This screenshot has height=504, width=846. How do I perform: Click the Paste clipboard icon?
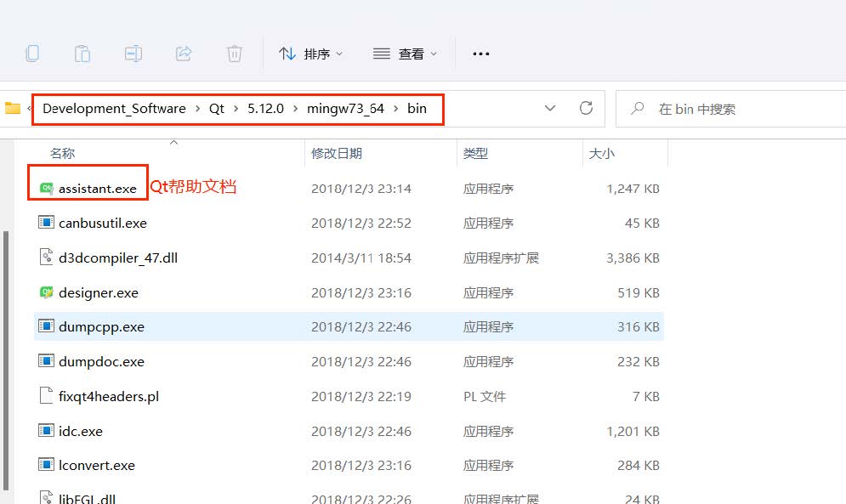click(82, 54)
